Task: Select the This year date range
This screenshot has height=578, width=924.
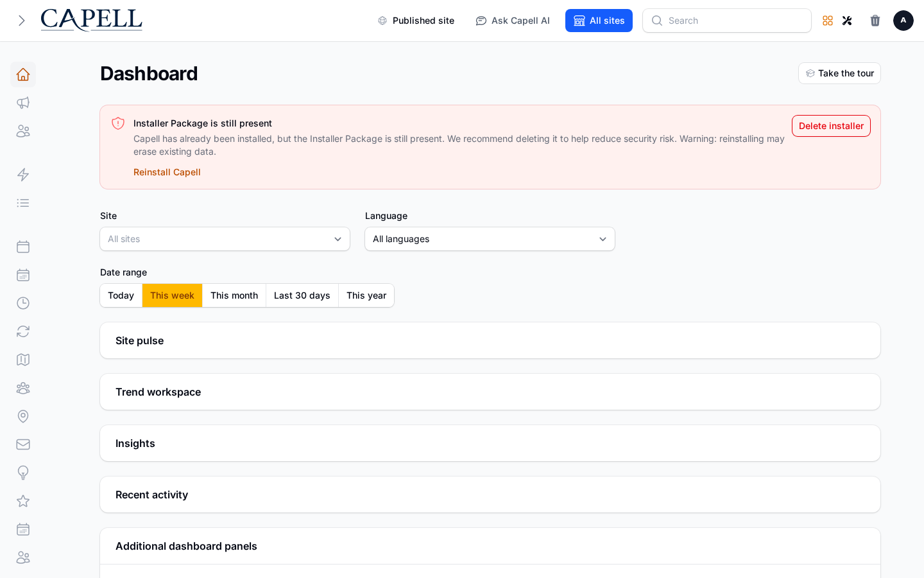Action: (x=366, y=295)
